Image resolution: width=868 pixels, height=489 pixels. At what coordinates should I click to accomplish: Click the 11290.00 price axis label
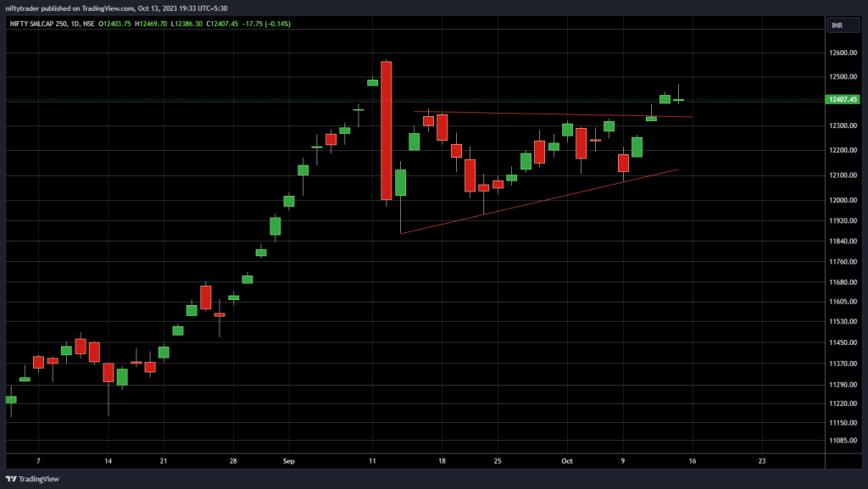(x=843, y=385)
